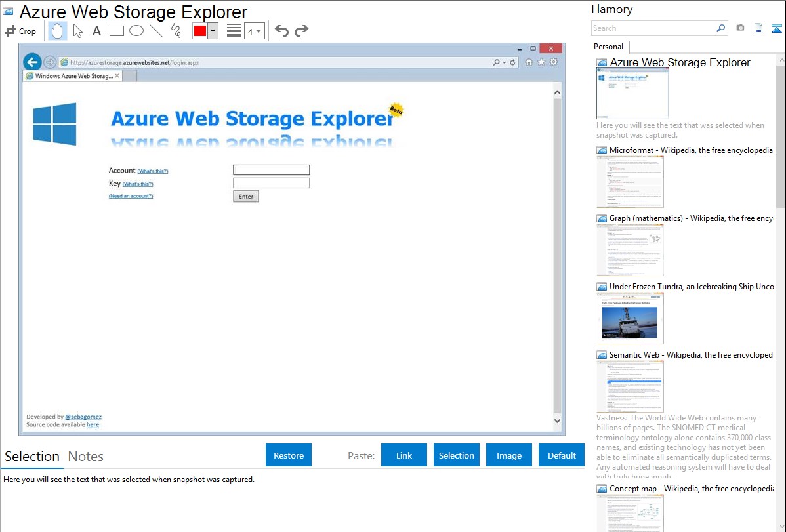Click 'Under Frozen Tundra, an Icebreaking Ship' title

click(x=692, y=286)
